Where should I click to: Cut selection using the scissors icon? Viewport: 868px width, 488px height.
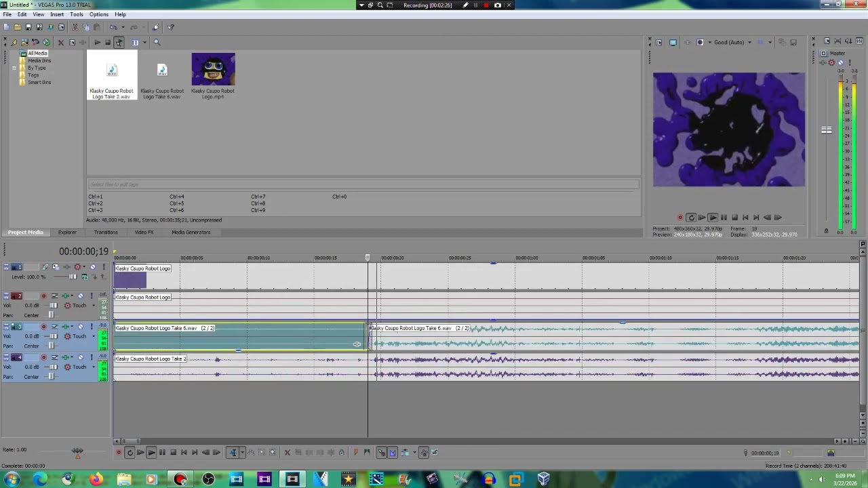point(75,27)
